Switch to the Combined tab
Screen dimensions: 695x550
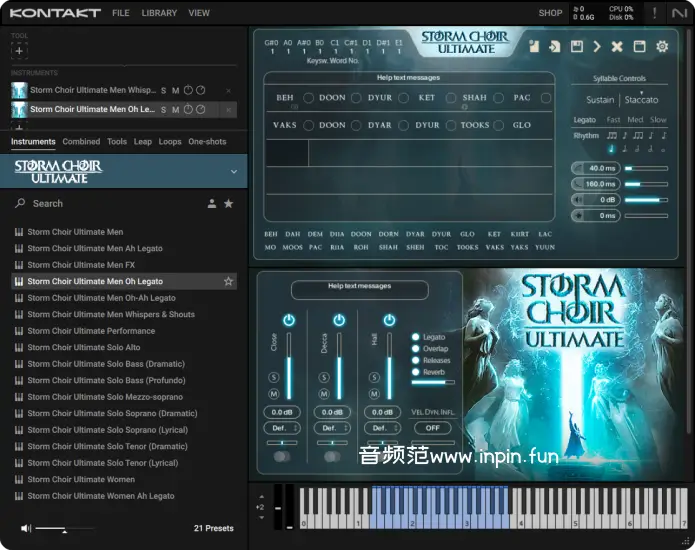pyautogui.click(x=81, y=142)
